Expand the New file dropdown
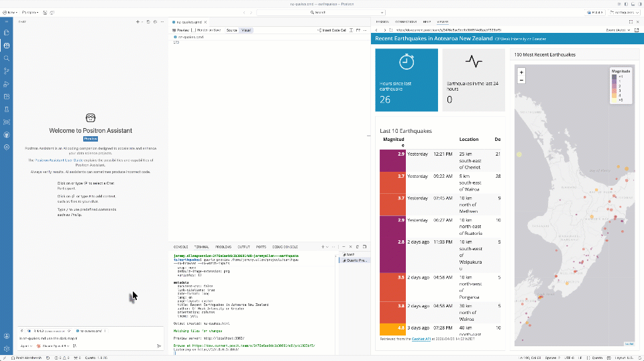This screenshot has height=361, width=644. tap(17, 12)
